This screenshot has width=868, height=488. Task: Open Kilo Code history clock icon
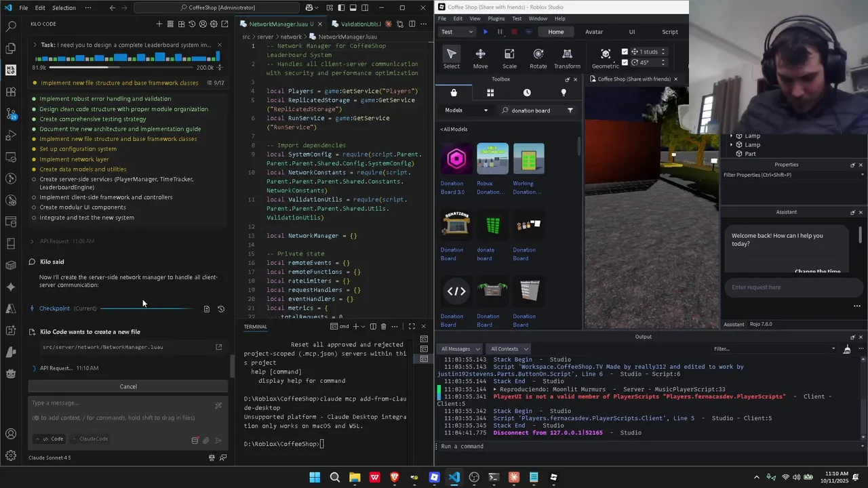[192, 24]
